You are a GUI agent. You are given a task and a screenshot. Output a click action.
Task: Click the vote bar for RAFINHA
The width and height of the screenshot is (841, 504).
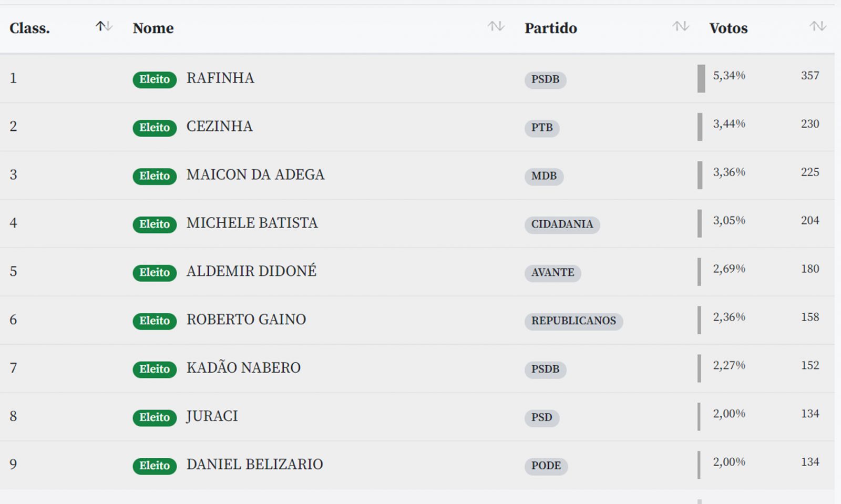(x=701, y=78)
